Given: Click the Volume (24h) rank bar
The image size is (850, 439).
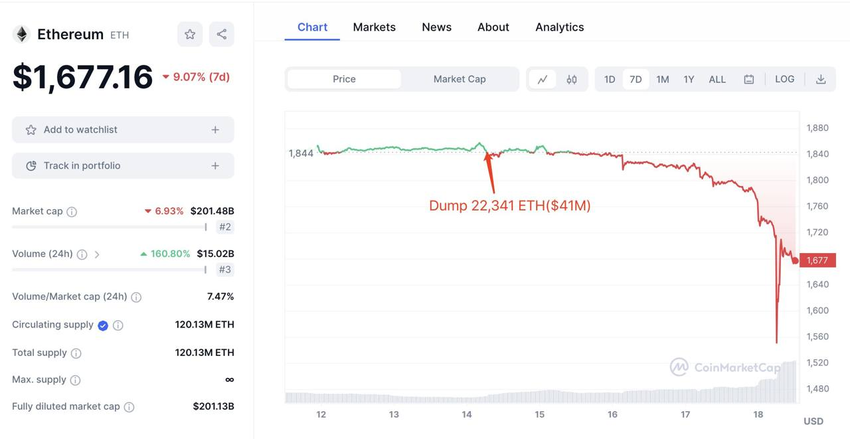Looking at the screenshot, I should pos(109,269).
